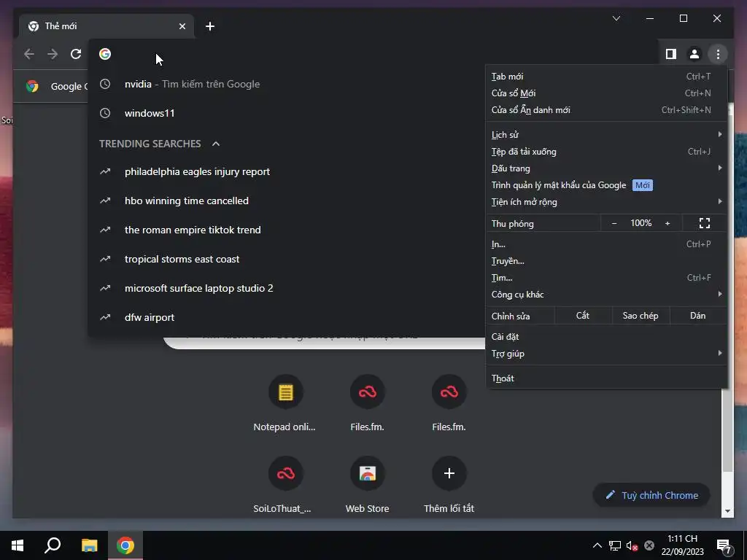Open the Web Store shortcut
Viewport: 747px width, 560px height.
pyautogui.click(x=368, y=473)
